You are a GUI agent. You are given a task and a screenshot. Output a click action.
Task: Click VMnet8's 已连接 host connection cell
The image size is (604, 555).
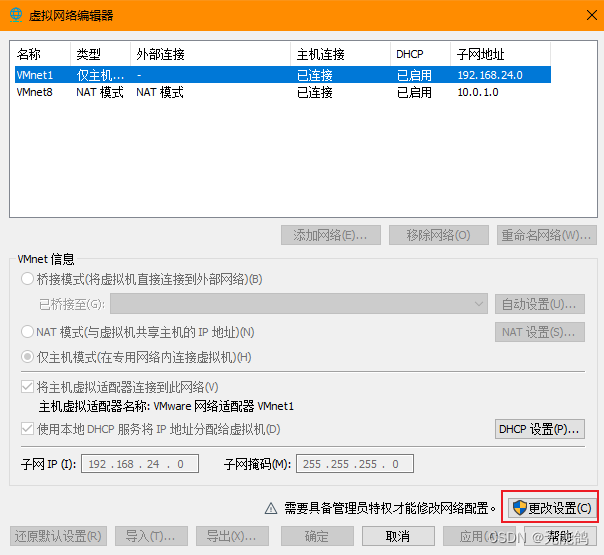pyautogui.click(x=315, y=92)
